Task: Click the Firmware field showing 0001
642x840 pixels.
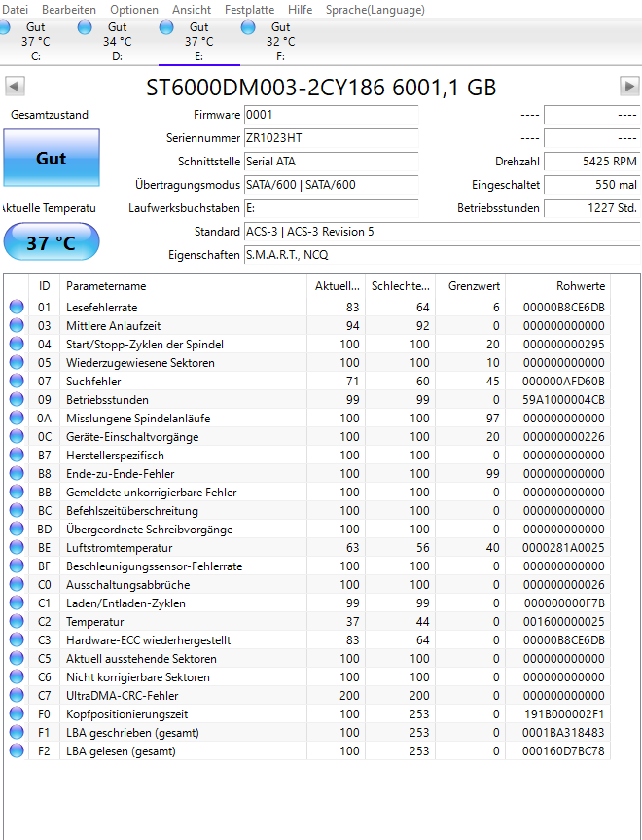Action: (x=331, y=115)
